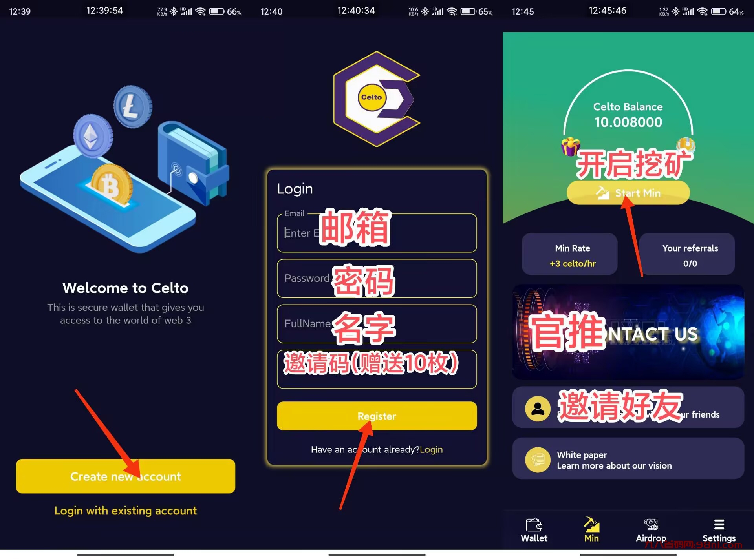Click Login link for existing account

[x=432, y=448]
